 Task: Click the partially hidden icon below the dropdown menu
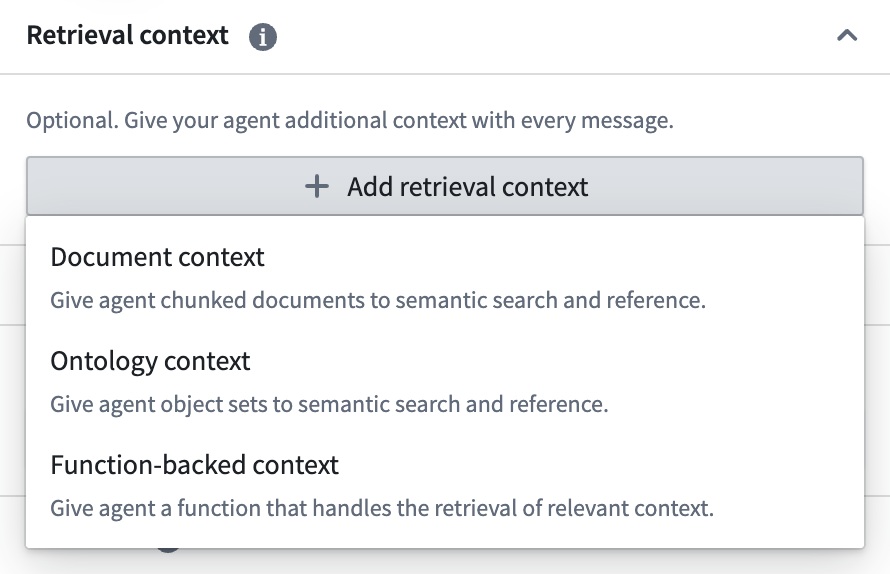tap(168, 549)
